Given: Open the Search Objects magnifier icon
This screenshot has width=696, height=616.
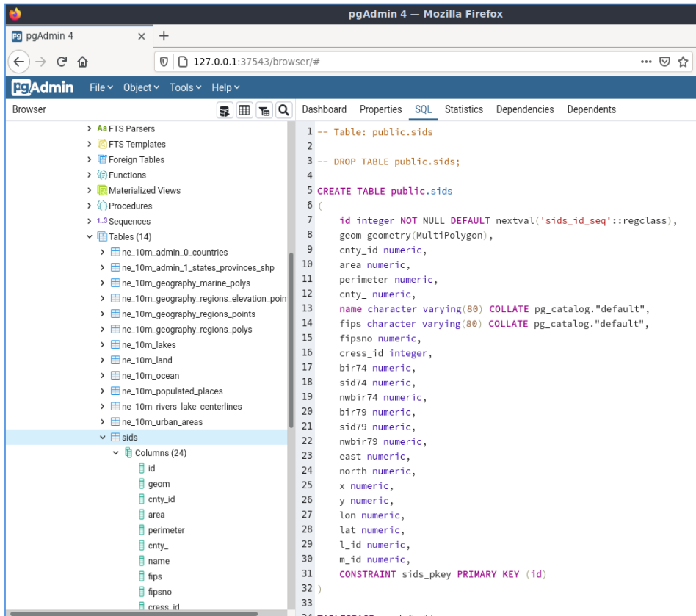Looking at the screenshot, I should [283, 110].
